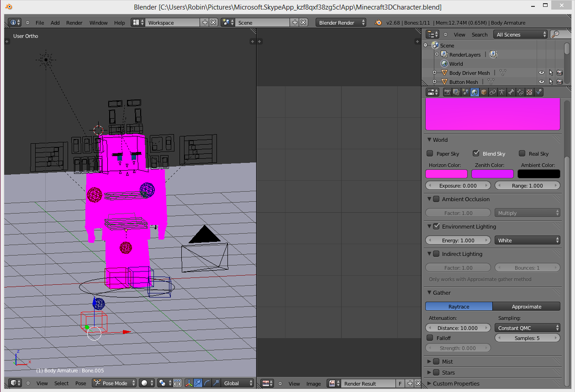Open the Blender Render engine dropdown
The width and height of the screenshot is (575, 392).
341,22
